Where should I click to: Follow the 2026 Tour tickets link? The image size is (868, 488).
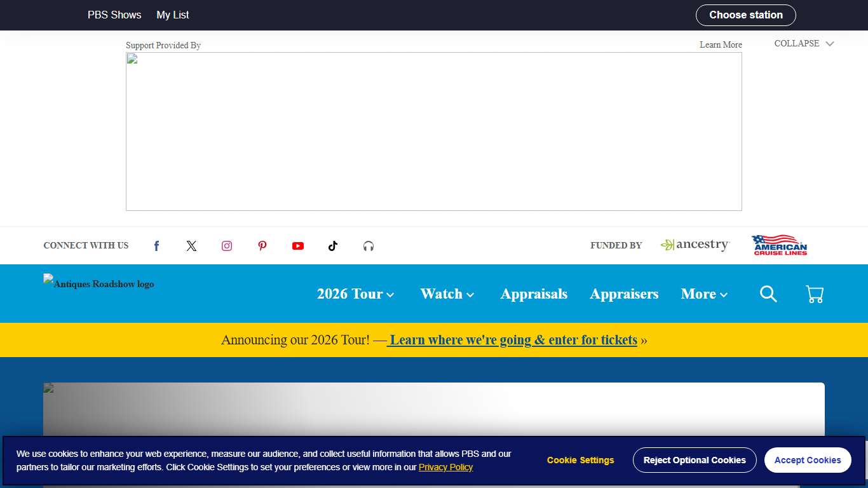pos(512,340)
